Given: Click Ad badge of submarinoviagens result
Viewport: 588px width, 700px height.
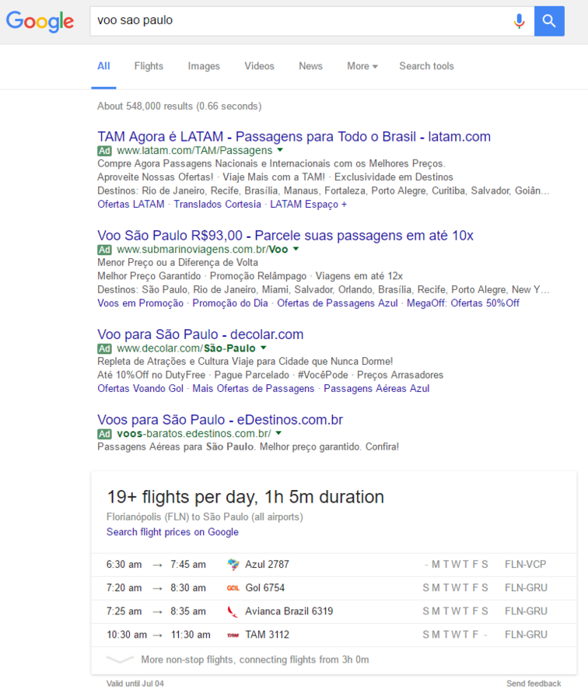Looking at the screenshot, I should coord(104,250).
